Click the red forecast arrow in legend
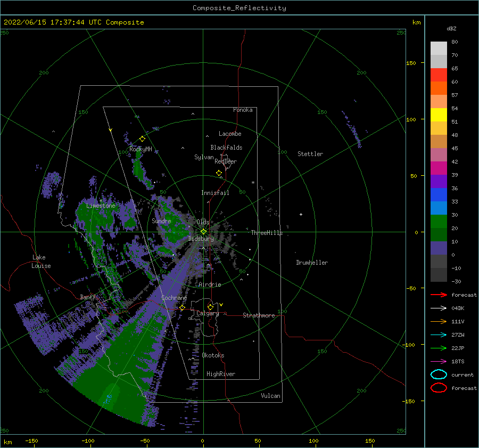Image resolution: width=479 pixels, height=448 pixels. point(439,295)
